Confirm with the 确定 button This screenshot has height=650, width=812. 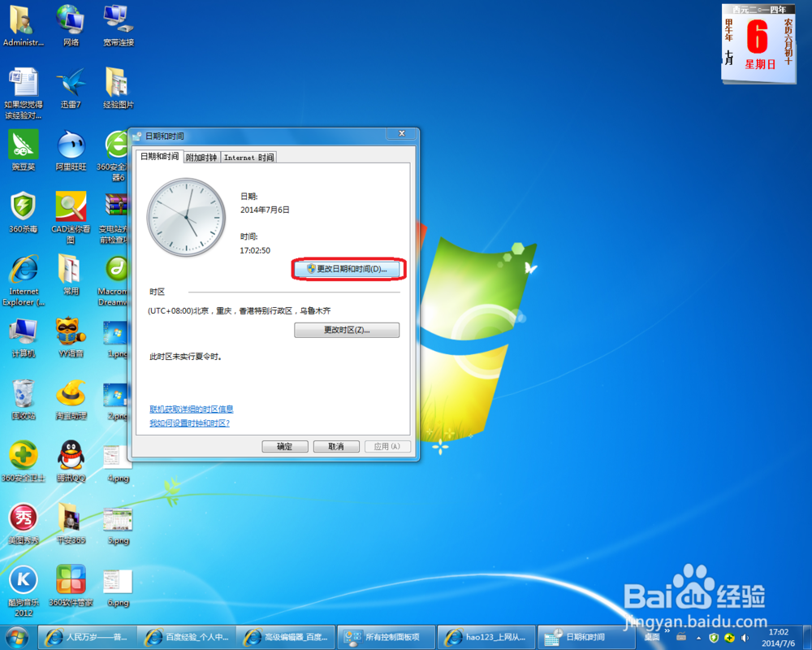click(285, 446)
